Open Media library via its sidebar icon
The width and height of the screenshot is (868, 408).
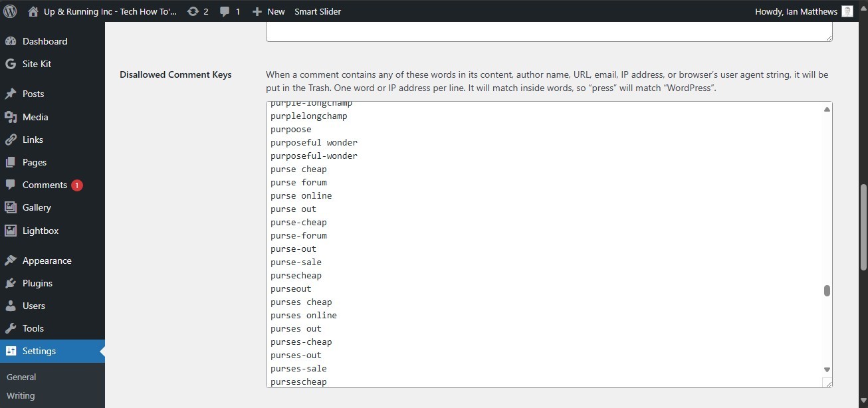(11, 117)
